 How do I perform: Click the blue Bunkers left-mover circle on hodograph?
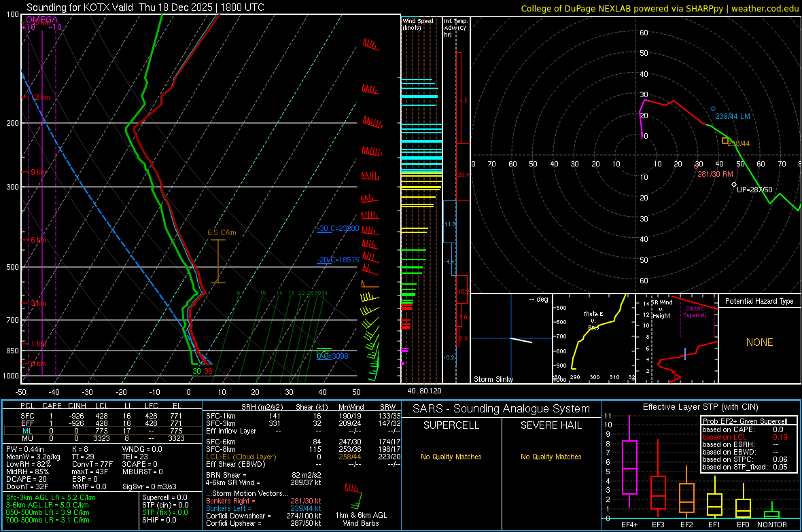pos(713,109)
